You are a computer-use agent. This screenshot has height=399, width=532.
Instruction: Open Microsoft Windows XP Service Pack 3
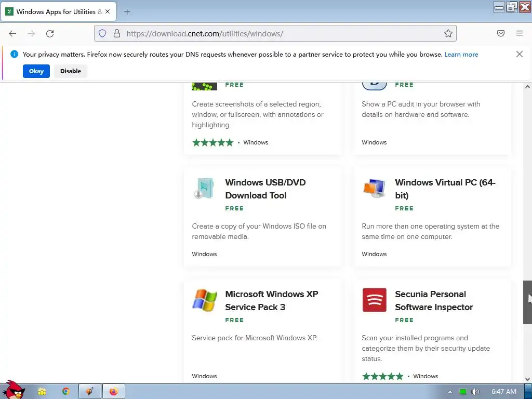tap(272, 301)
